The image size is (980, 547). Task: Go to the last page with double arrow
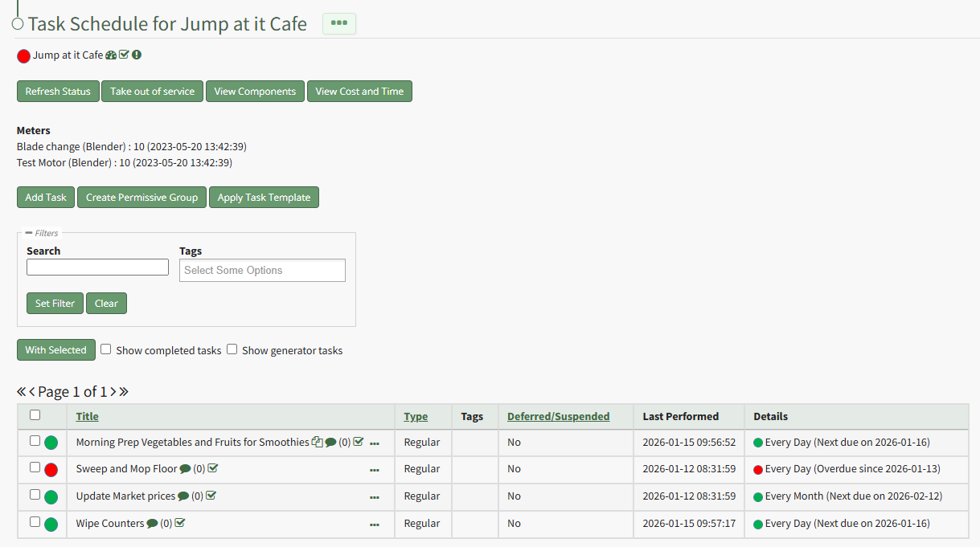pyautogui.click(x=124, y=392)
